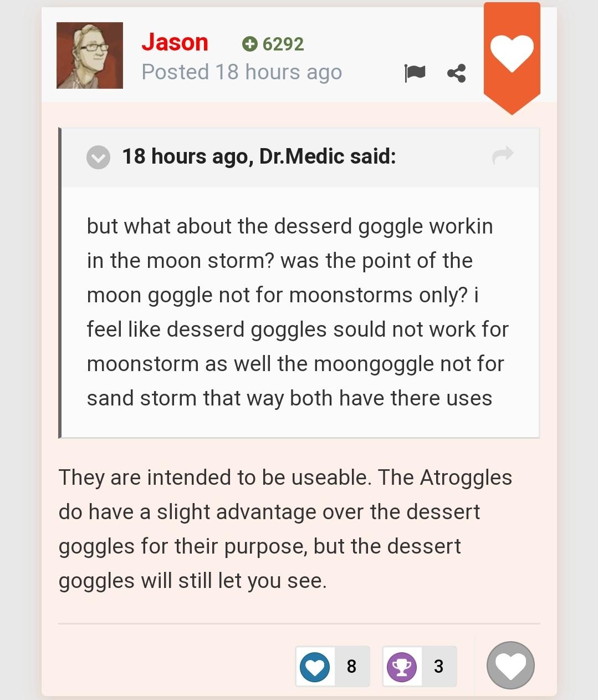This screenshot has width=598, height=700.
Task: Click the purple trophy reaction icon
Action: pos(402,666)
